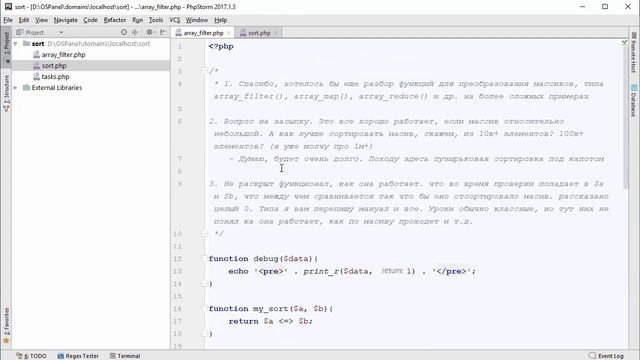The width and height of the screenshot is (640, 360).
Task: Minimize the PhpStorm window
Action: point(582,7)
